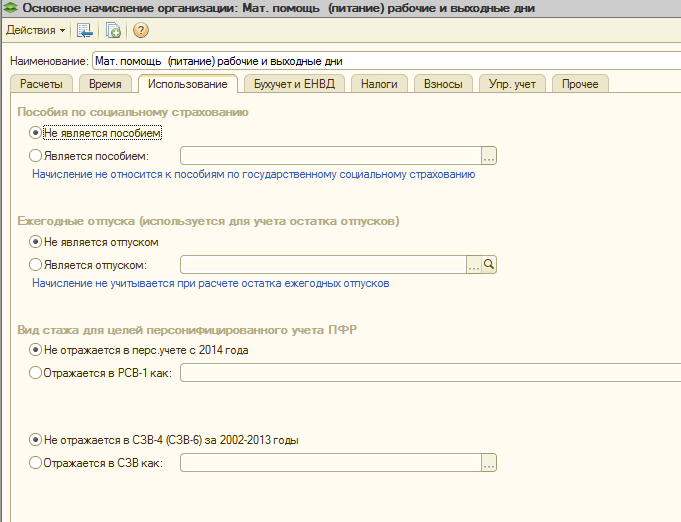Switch to the Время tab
The width and height of the screenshot is (681, 522).
point(106,84)
